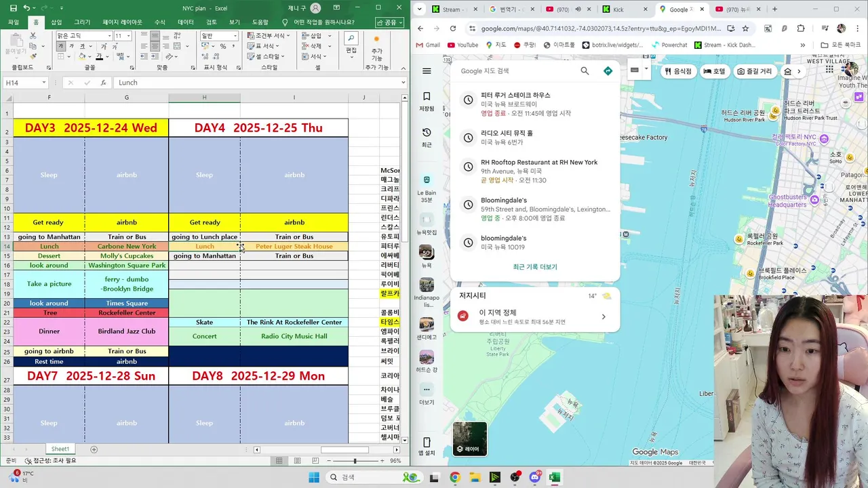
Task: Open the font size dropdown showing 11
Action: click(129, 36)
